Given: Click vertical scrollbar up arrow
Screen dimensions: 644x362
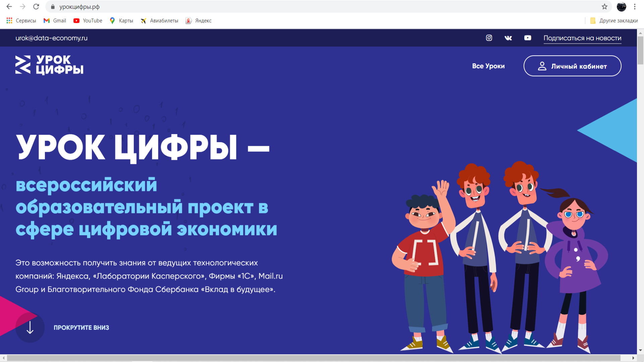Looking at the screenshot, I should click(640, 33).
